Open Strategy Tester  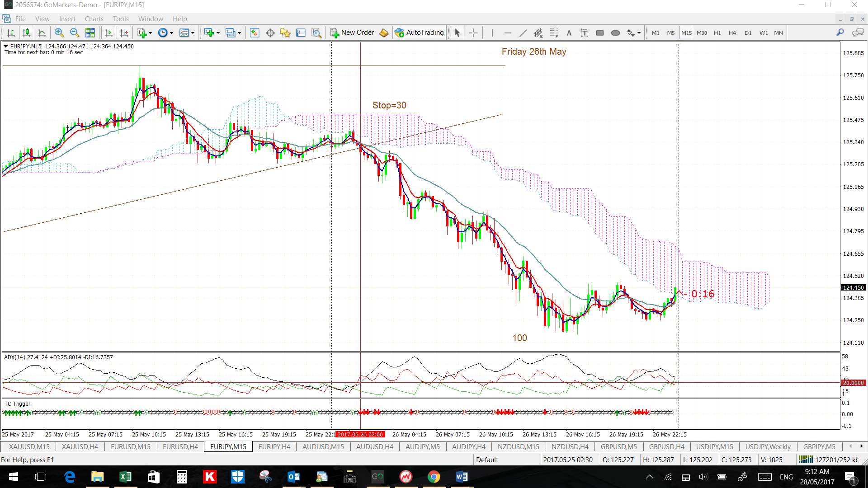pos(316,33)
